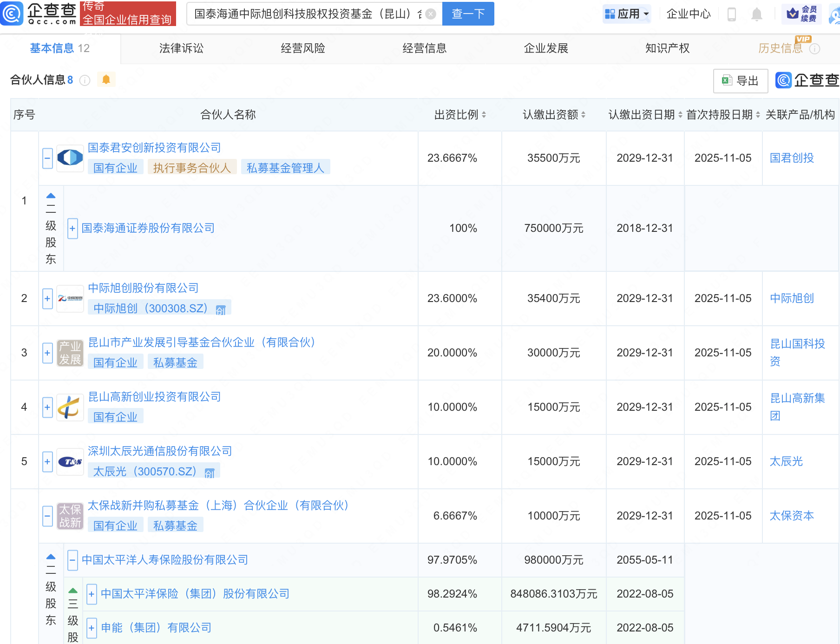Viewport: 840px width, 644px height.
Task: Click the company search input field
Action: pos(307,14)
